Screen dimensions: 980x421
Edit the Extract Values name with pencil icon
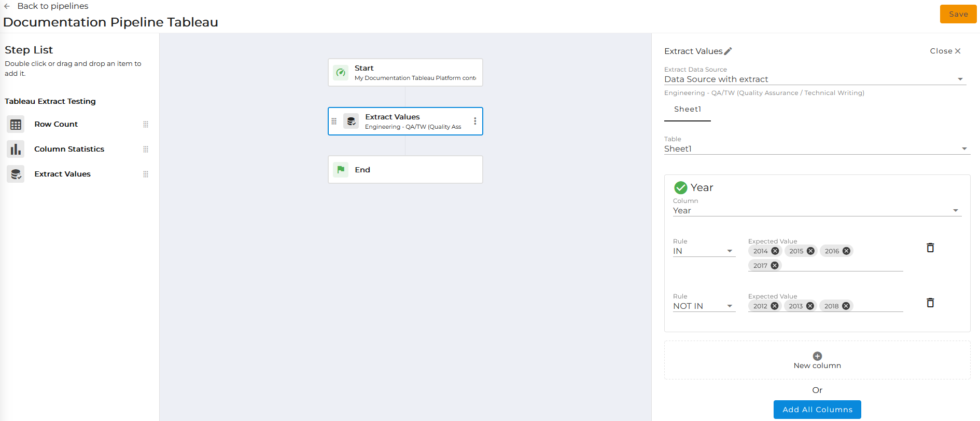[728, 51]
